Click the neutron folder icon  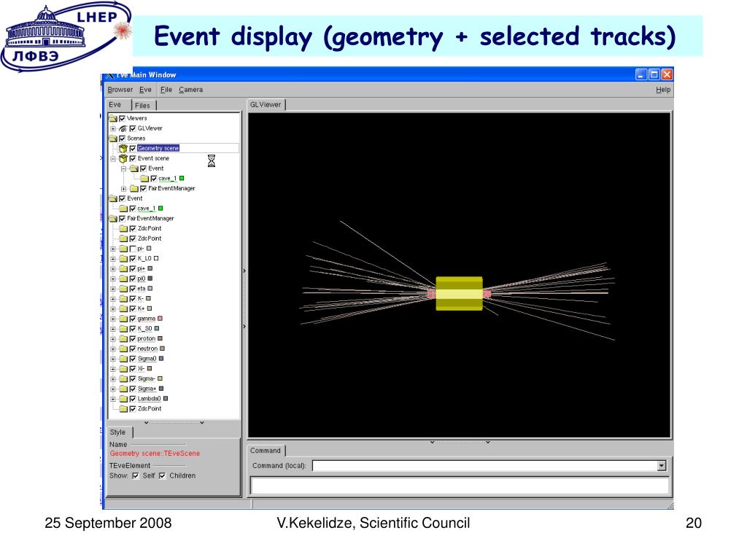(x=123, y=349)
